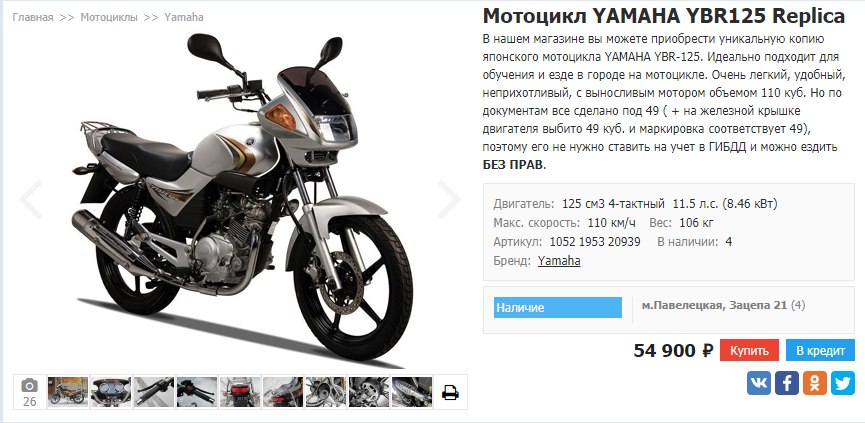Viewport: 865px width, 423px height.
Task: Open the м.Павелецкая, Зацепа 21 store link
Action: tap(714, 305)
